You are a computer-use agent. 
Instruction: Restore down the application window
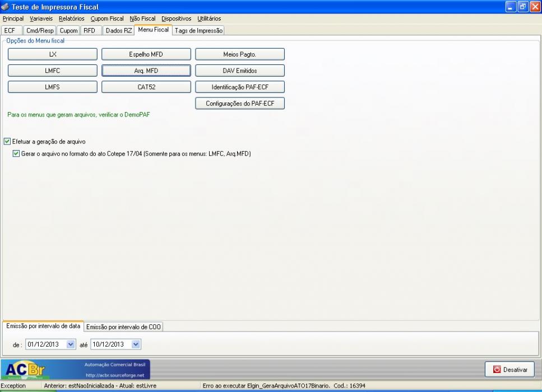click(522, 7)
